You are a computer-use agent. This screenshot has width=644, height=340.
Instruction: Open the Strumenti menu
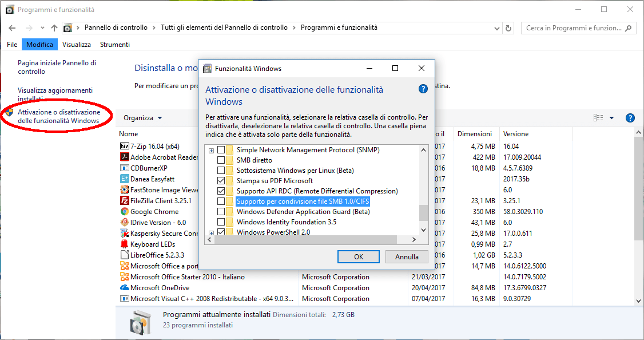coord(114,45)
